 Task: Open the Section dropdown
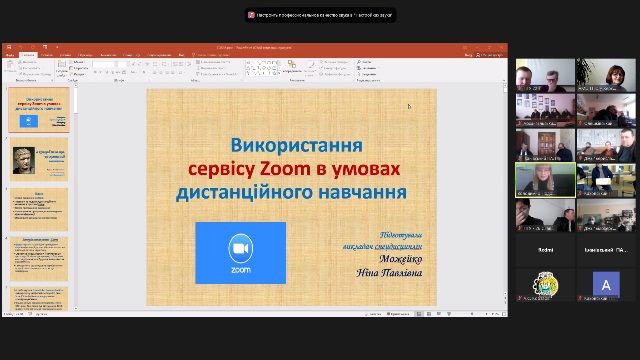78,74
